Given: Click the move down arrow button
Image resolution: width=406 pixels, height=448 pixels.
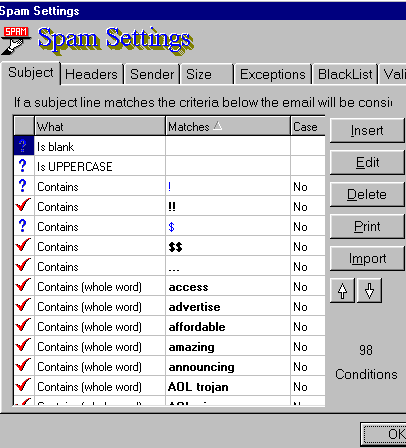Looking at the screenshot, I should click(369, 291).
